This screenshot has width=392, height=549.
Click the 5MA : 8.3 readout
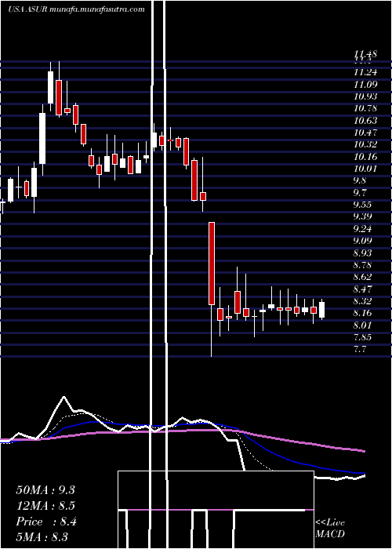pos(42,536)
